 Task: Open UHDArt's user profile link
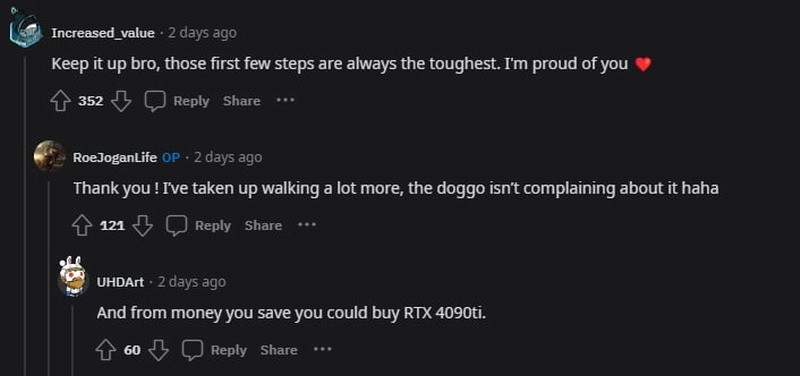pos(120,282)
